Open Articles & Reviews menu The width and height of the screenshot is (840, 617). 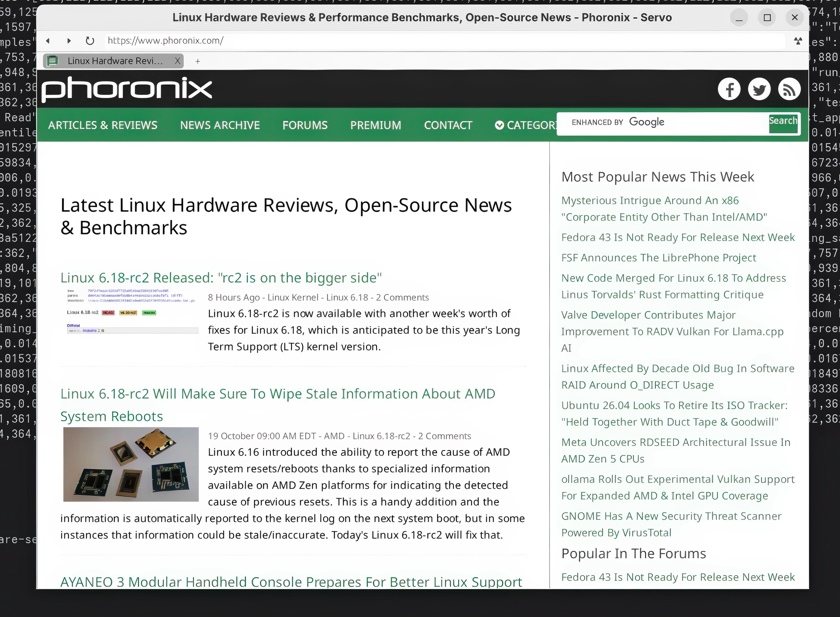(102, 125)
